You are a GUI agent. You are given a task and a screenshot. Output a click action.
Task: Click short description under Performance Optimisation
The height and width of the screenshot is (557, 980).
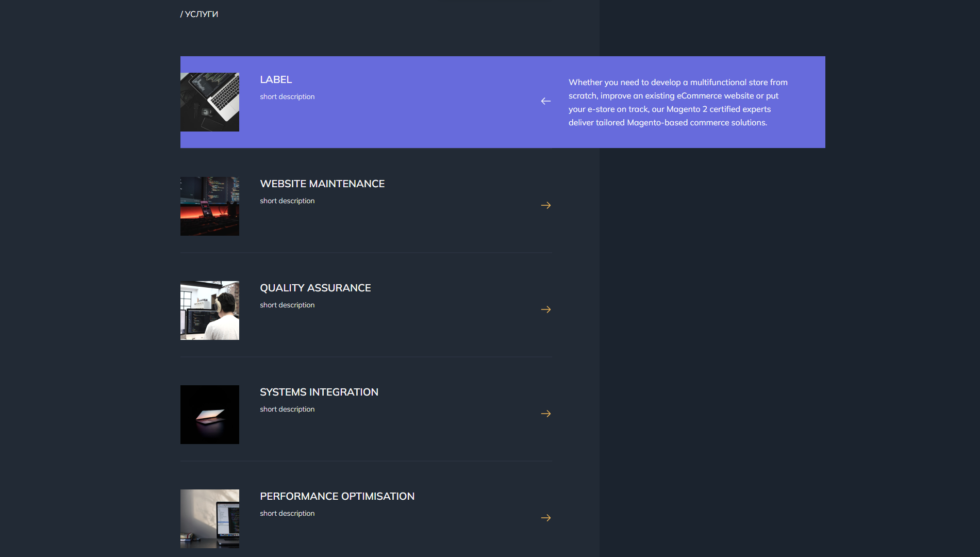[x=287, y=513]
